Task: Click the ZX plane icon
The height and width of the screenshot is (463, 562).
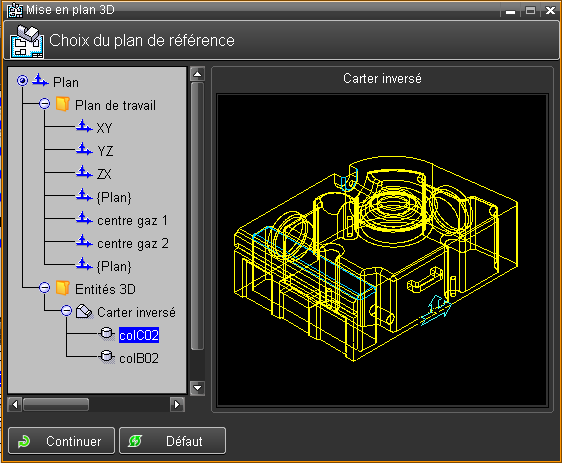Action: 84,173
